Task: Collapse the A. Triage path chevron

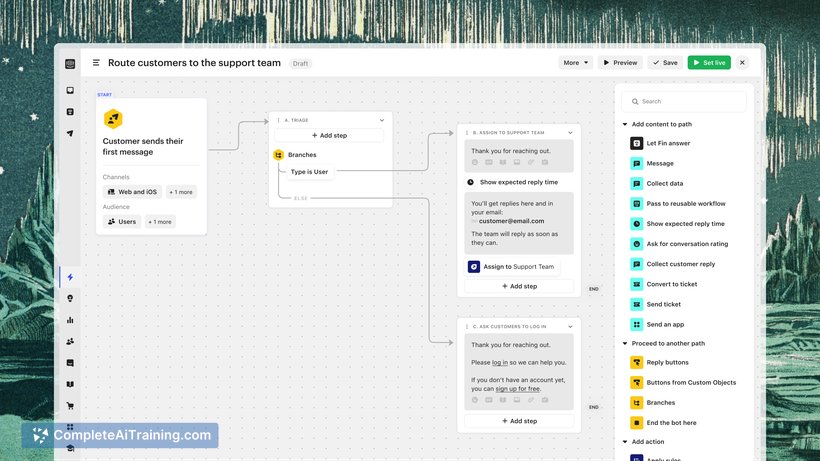Action: click(382, 120)
